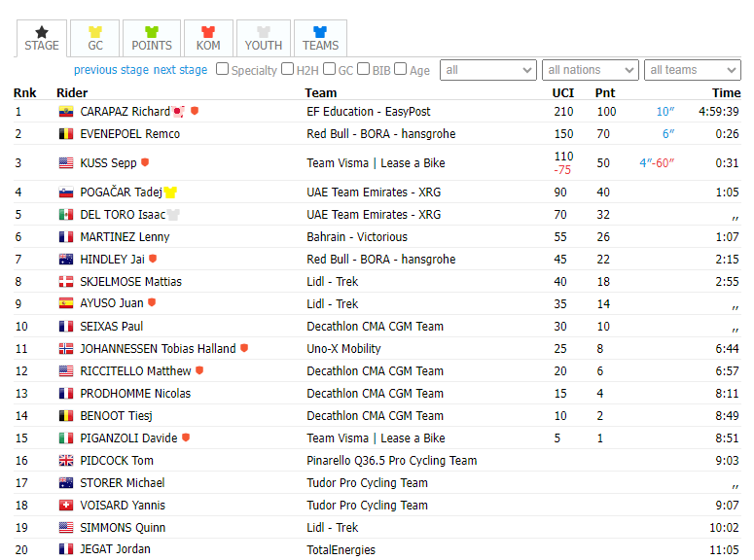Screen dimensions: 754x560
Task: Click Danish flag beside SKJELMOSE Mattias
Action: coord(66,282)
